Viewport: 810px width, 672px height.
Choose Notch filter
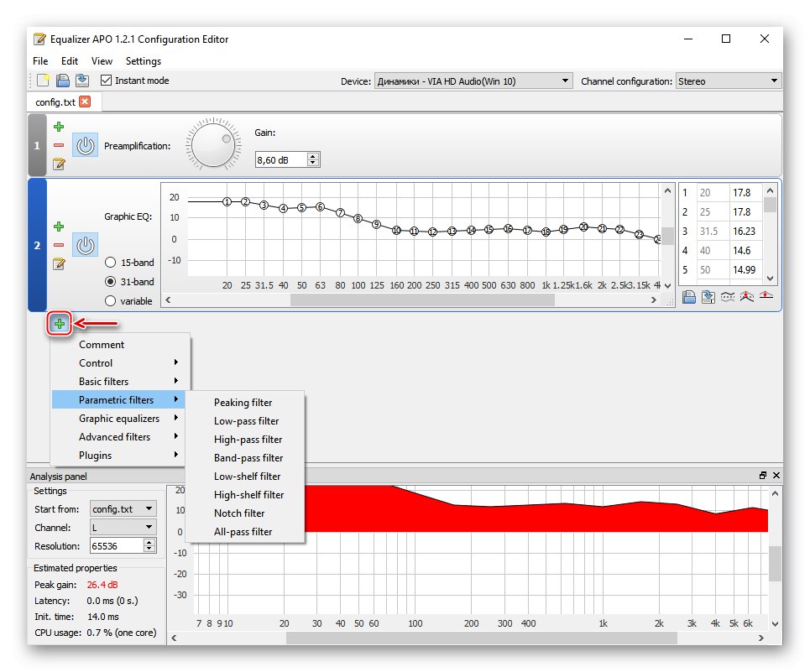tap(245, 513)
